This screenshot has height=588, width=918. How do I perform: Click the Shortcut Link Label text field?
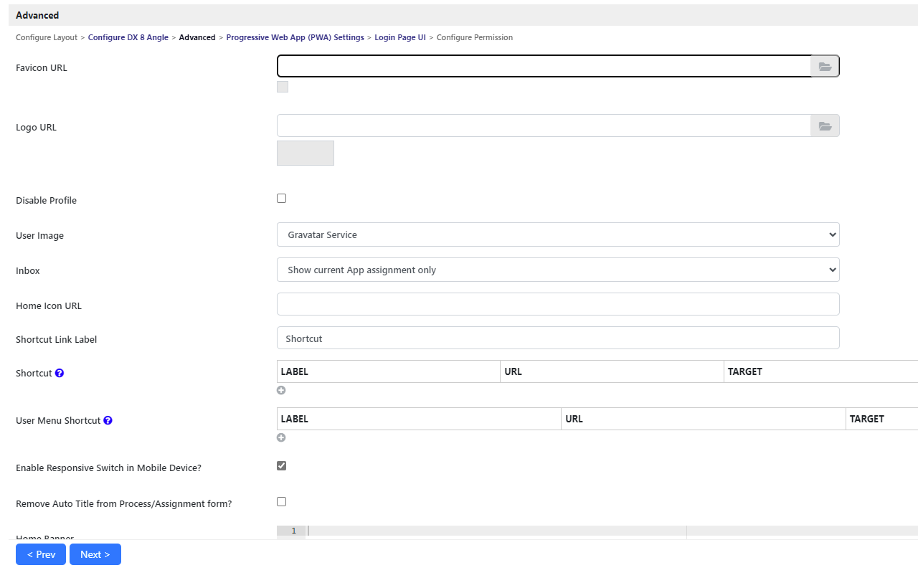(557, 338)
